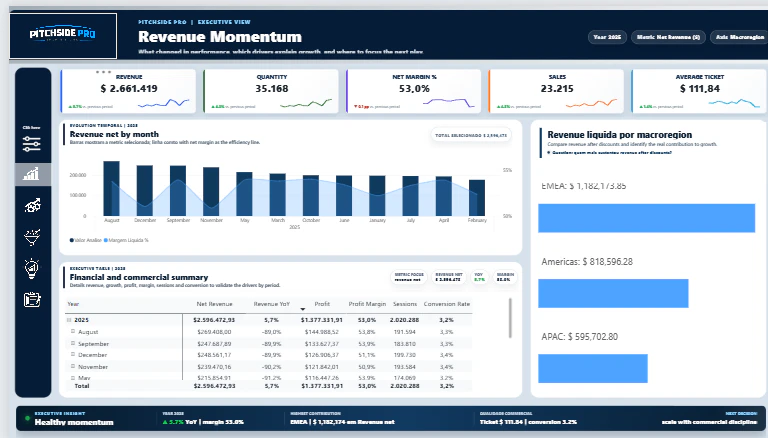Screen dimensions: 768x438
Task: Click 'Revenue liquida por macroregion' title
Action: (x=620, y=135)
